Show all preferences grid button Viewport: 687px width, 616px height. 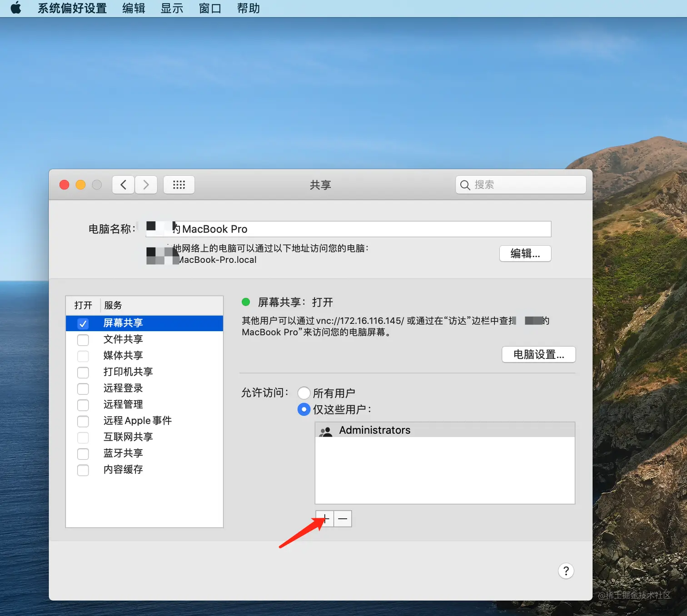coord(179,185)
